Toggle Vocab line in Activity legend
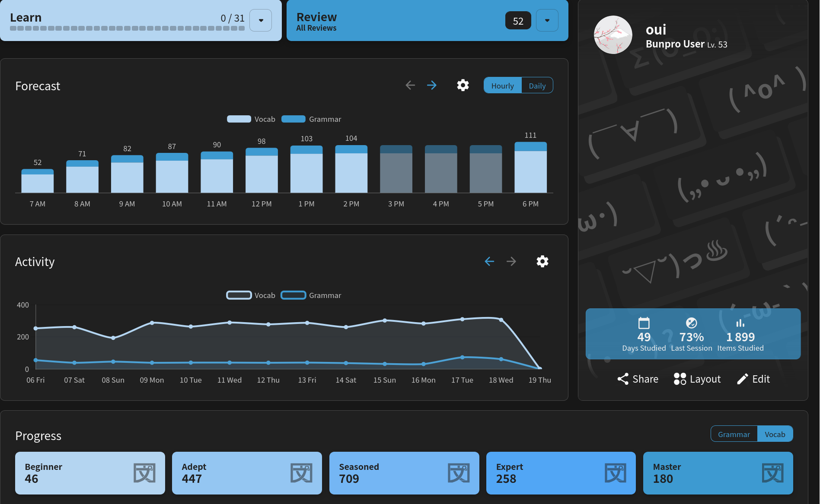The height and width of the screenshot is (504, 820). 251,295
